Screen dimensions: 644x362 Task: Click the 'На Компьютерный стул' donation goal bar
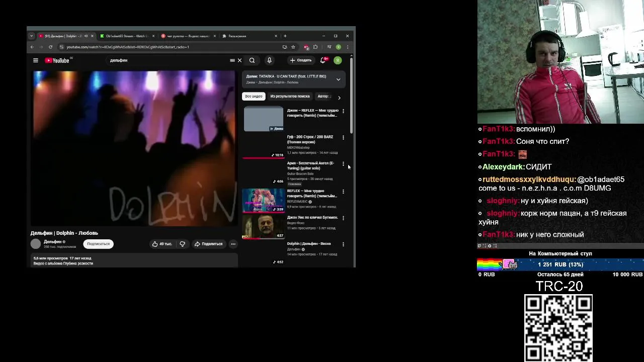[x=560, y=264]
